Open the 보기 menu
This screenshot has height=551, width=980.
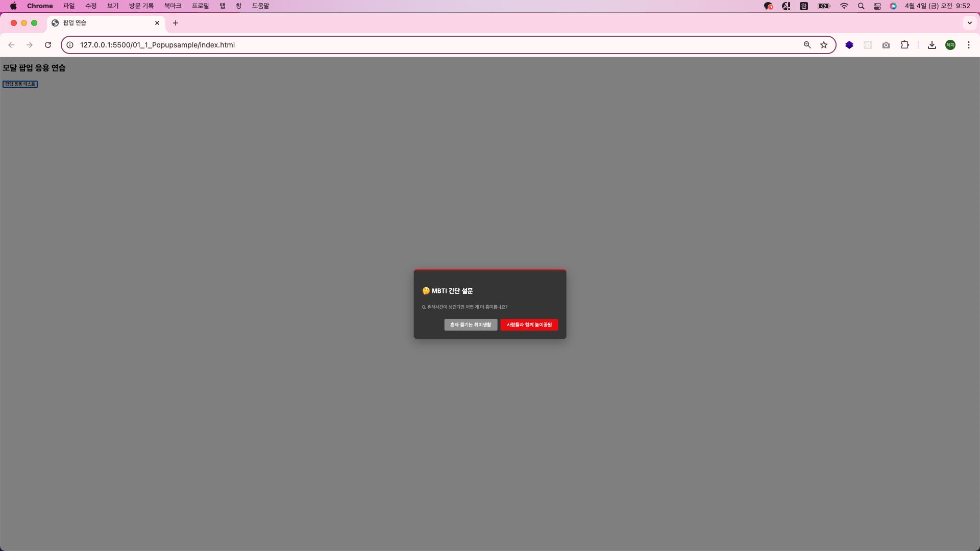pyautogui.click(x=112, y=6)
